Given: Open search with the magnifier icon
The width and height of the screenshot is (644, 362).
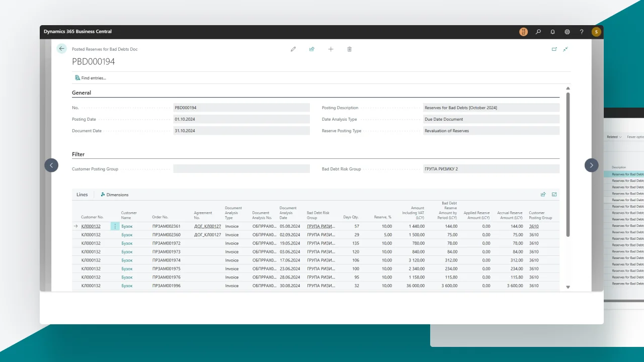Looking at the screenshot, I should pyautogui.click(x=538, y=31).
